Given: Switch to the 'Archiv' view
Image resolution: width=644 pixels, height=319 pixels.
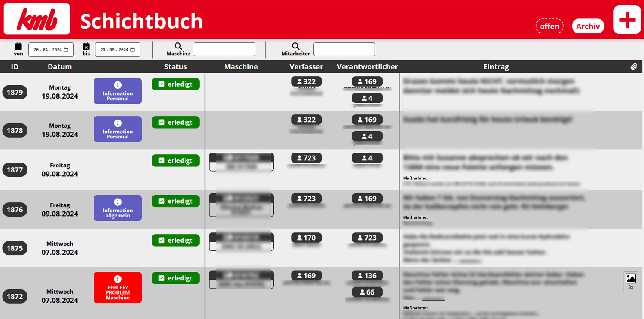Looking at the screenshot, I should pyautogui.click(x=588, y=26).
